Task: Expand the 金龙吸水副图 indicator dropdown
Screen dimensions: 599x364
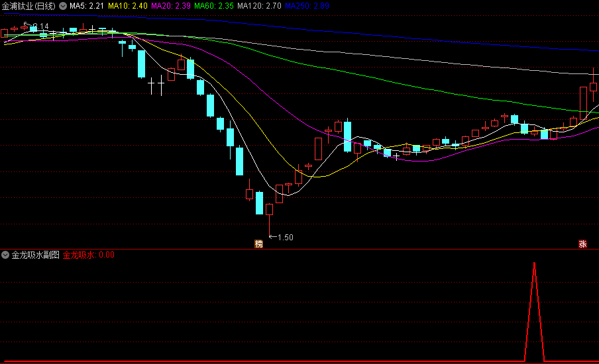Action: pyautogui.click(x=5, y=255)
